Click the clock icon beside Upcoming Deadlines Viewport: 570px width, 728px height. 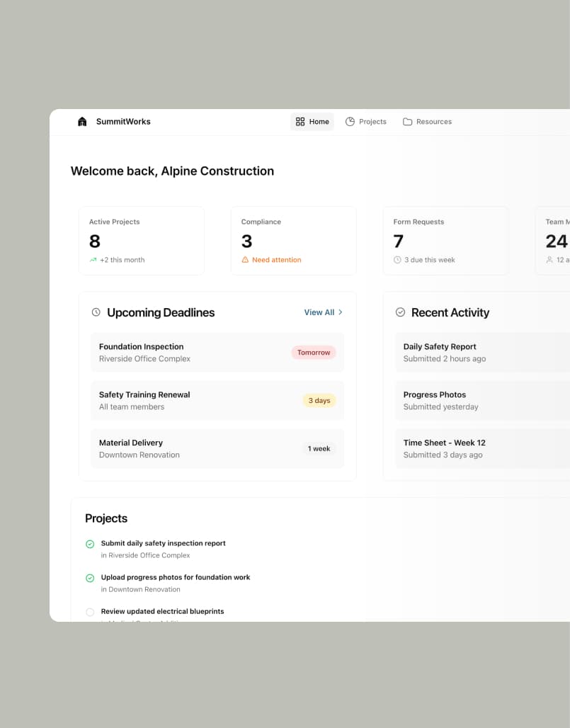pos(96,312)
